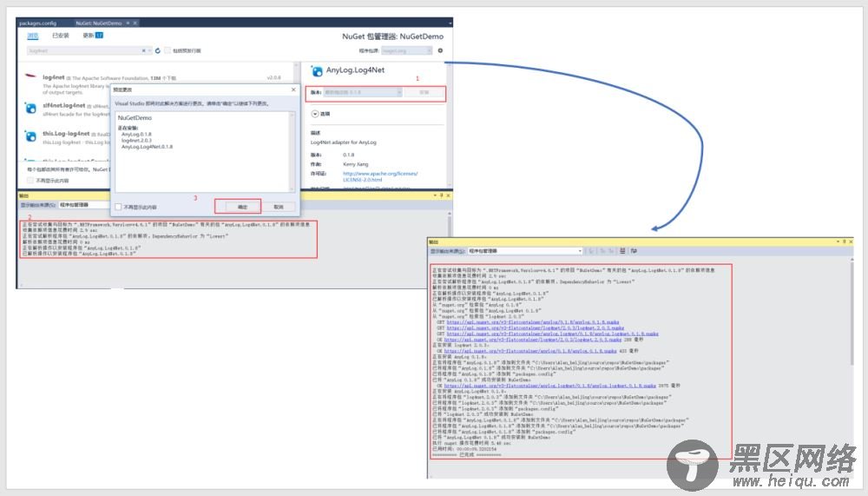Tick NuGet pane's don't show again checkbox

tap(30, 181)
